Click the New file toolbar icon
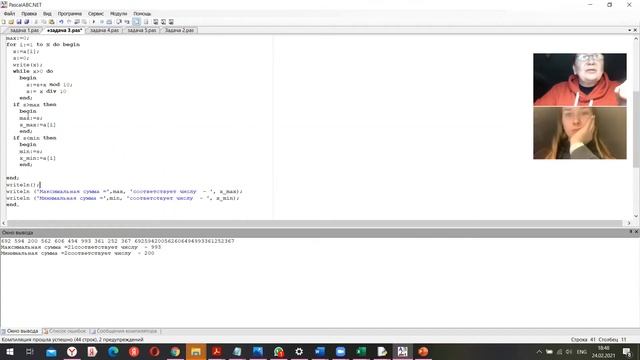The height and width of the screenshot is (360, 640). click(x=4, y=22)
